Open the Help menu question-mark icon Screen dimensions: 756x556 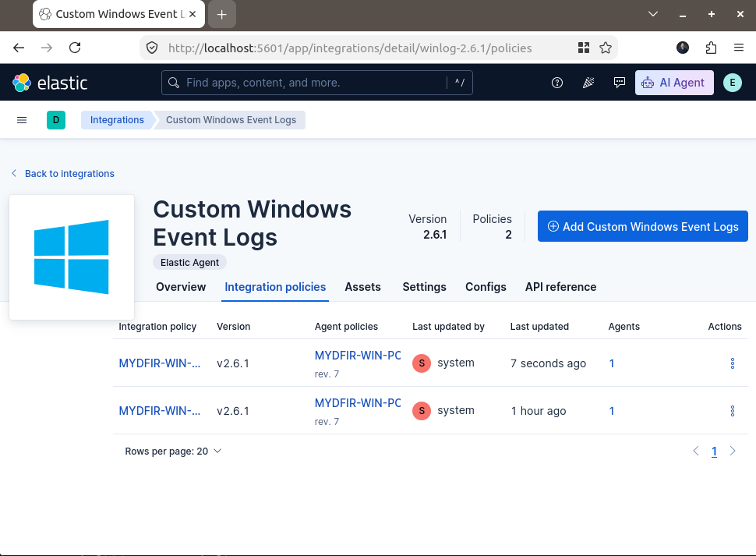pos(557,83)
